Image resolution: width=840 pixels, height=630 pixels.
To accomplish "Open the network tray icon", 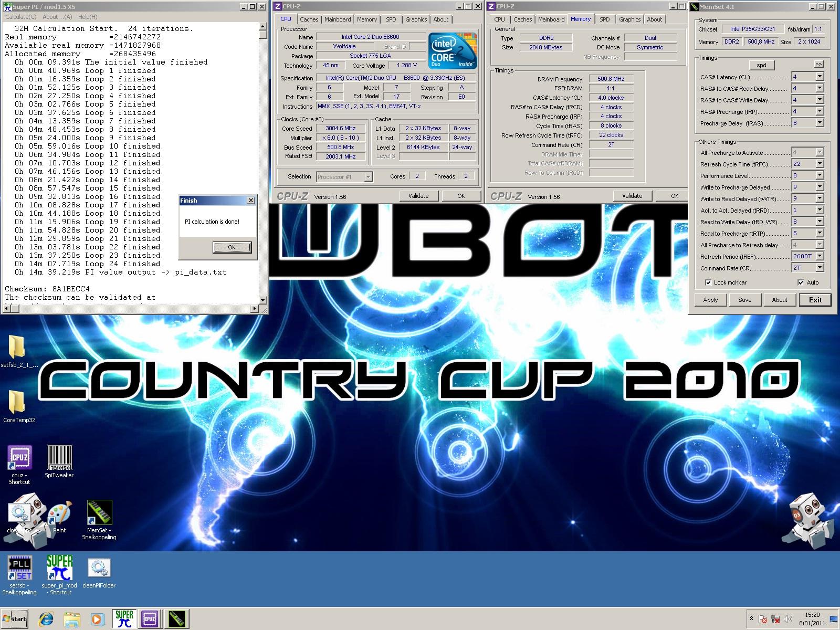I will pyautogui.click(x=774, y=619).
